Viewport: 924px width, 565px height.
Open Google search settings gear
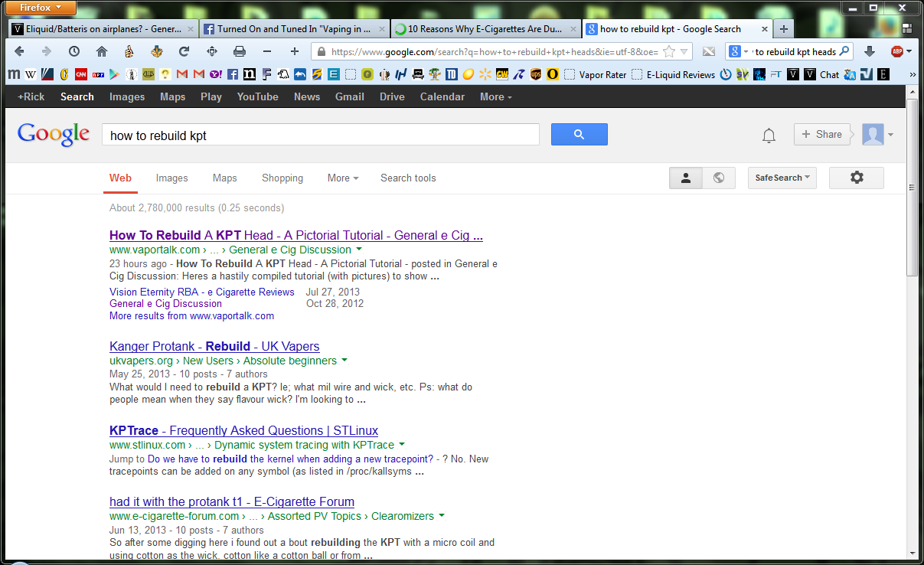(x=857, y=178)
